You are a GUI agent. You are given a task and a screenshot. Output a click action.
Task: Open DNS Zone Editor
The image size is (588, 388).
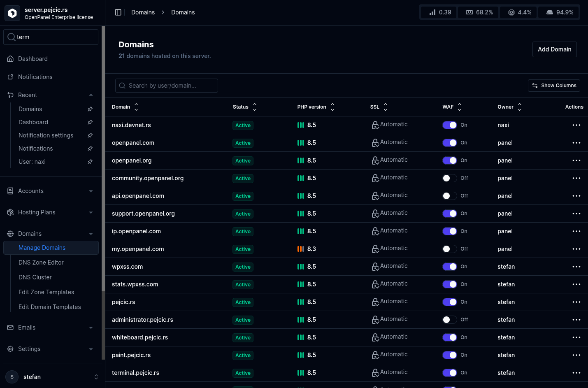click(x=41, y=263)
